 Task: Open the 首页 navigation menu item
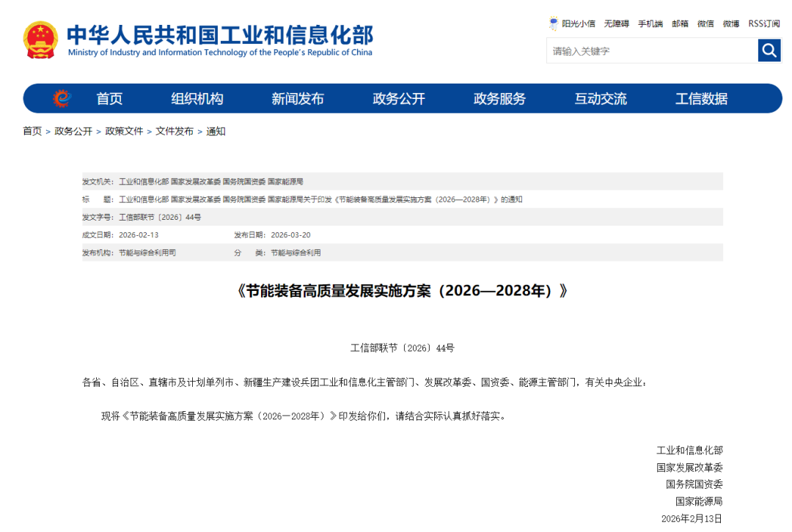tap(109, 99)
